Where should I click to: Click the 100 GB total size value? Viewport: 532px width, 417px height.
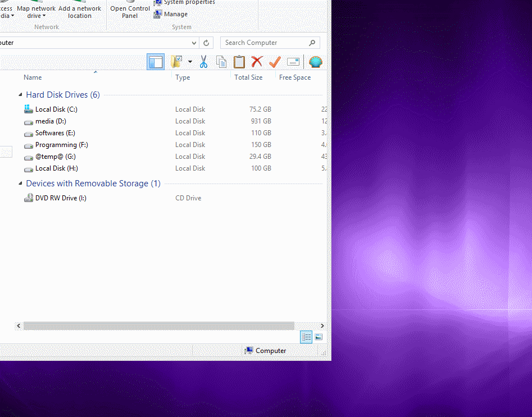[261, 168]
